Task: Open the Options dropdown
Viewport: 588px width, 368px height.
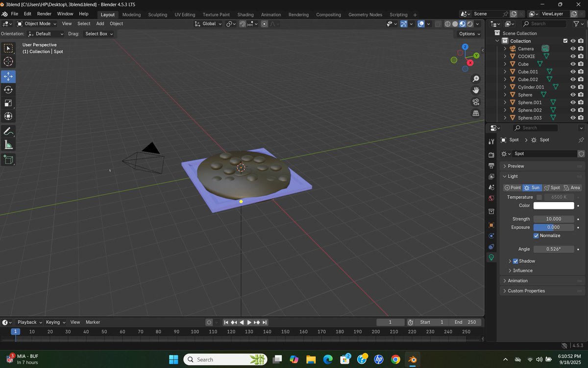Action: pyautogui.click(x=469, y=34)
